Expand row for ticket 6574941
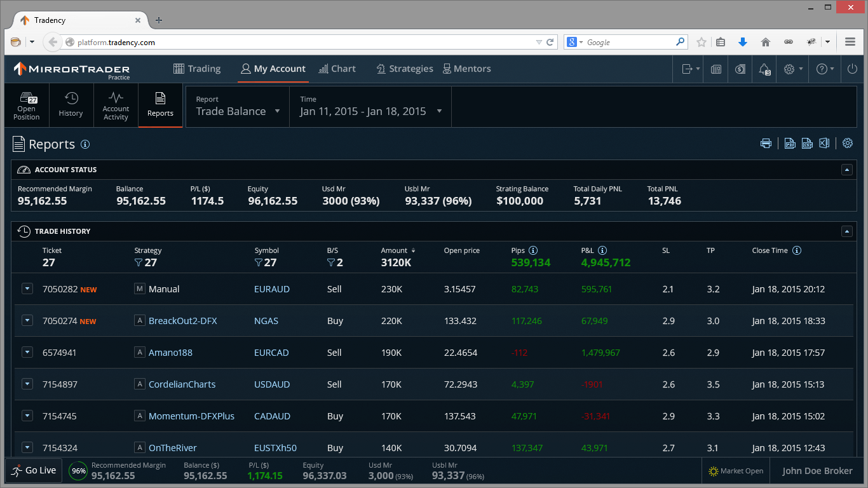The height and width of the screenshot is (488, 868). pyautogui.click(x=27, y=353)
